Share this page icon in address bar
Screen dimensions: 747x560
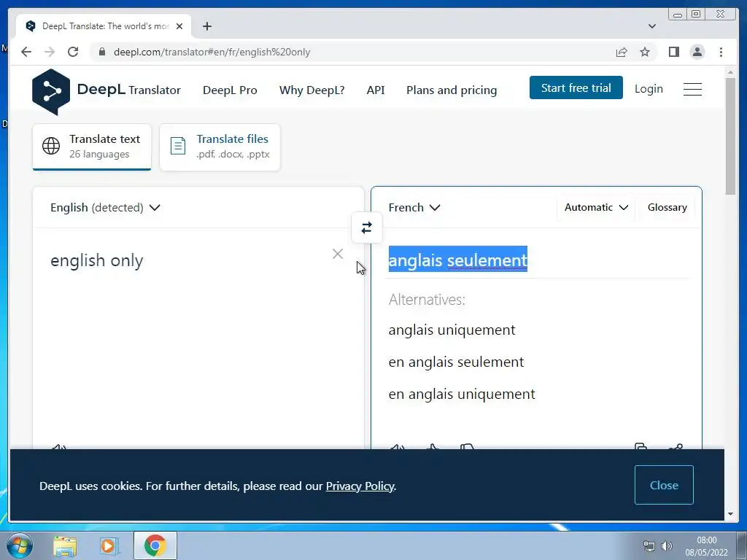tap(622, 52)
